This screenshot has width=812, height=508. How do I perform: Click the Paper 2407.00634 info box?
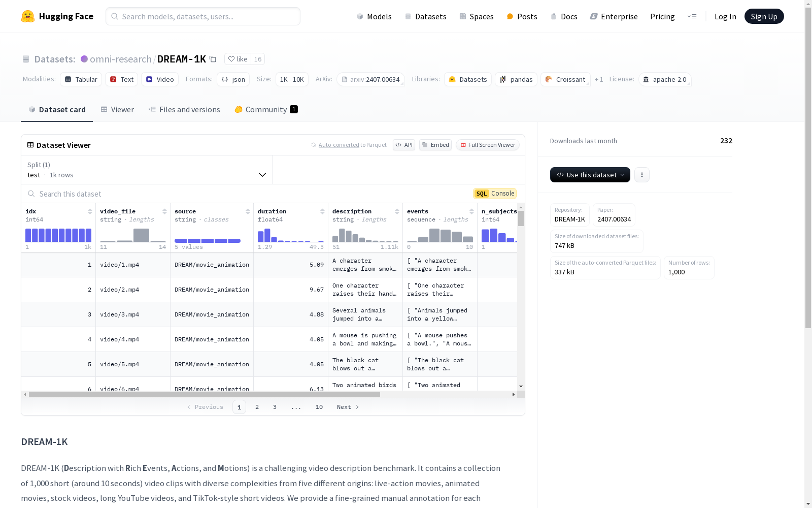(614, 215)
